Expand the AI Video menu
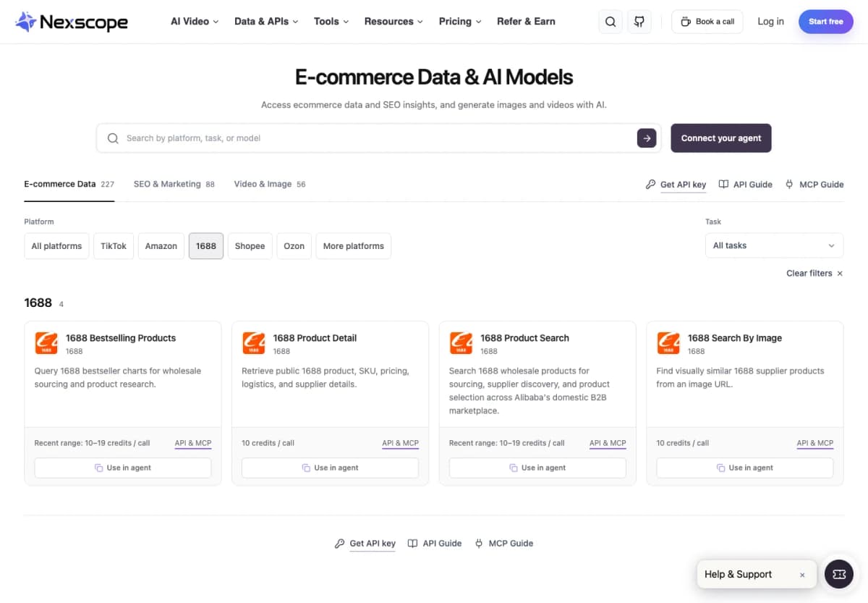This screenshot has width=868, height=603. pos(195,22)
